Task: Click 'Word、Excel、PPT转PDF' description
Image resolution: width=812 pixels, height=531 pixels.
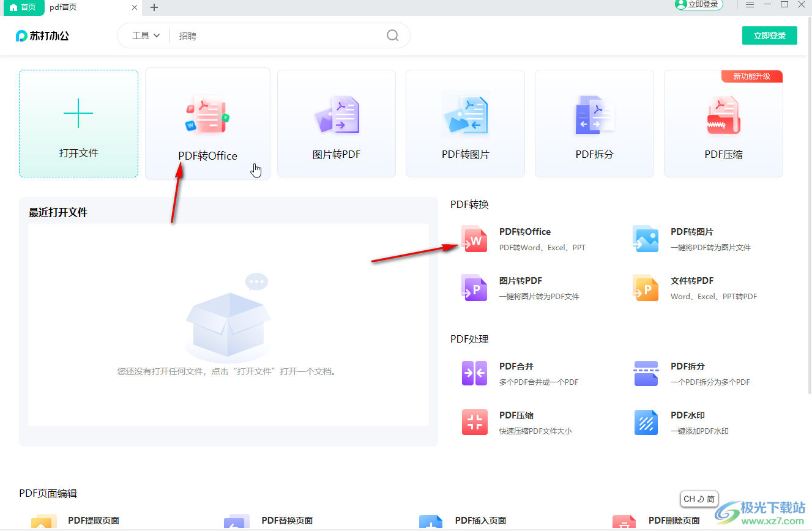Action: pos(713,297)
